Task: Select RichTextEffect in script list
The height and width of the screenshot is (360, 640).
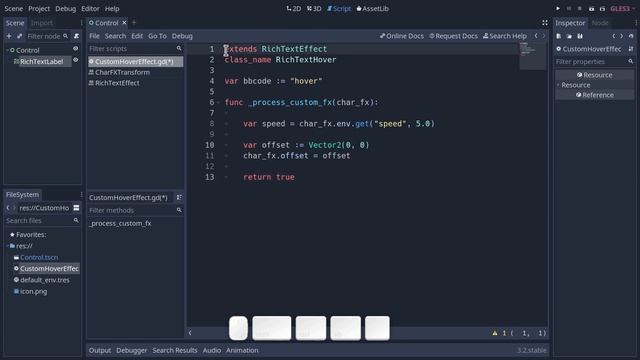Action: (x=117, y=83)
